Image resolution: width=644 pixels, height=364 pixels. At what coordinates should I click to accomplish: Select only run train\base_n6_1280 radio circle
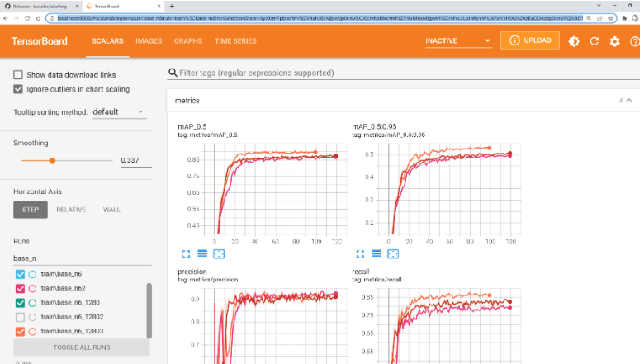(x=32, y=303)
